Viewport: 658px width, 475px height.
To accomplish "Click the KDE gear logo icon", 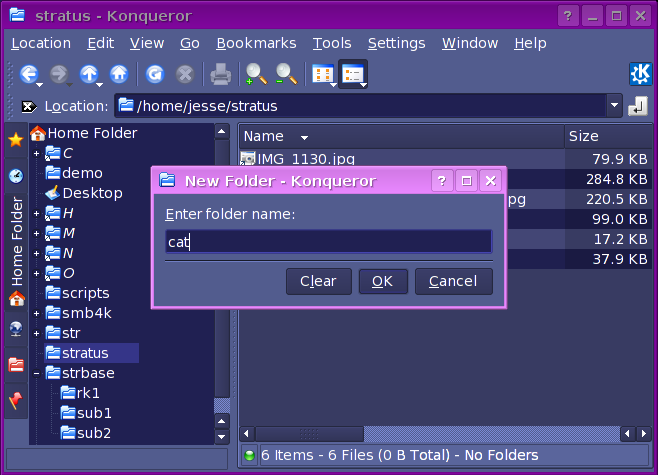I will [x=640, y=74].
